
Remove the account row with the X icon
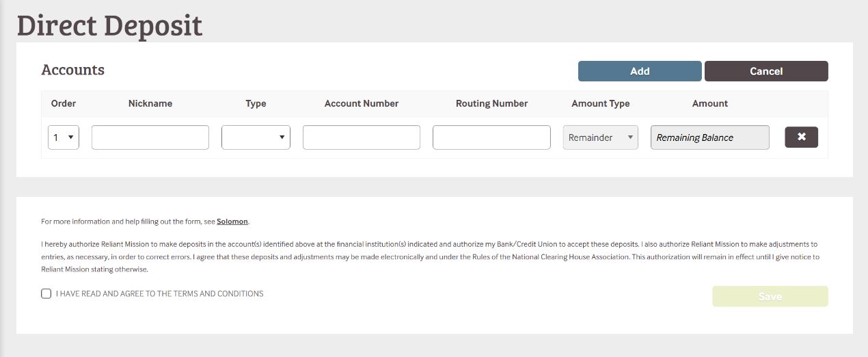[x=801, y=137]
